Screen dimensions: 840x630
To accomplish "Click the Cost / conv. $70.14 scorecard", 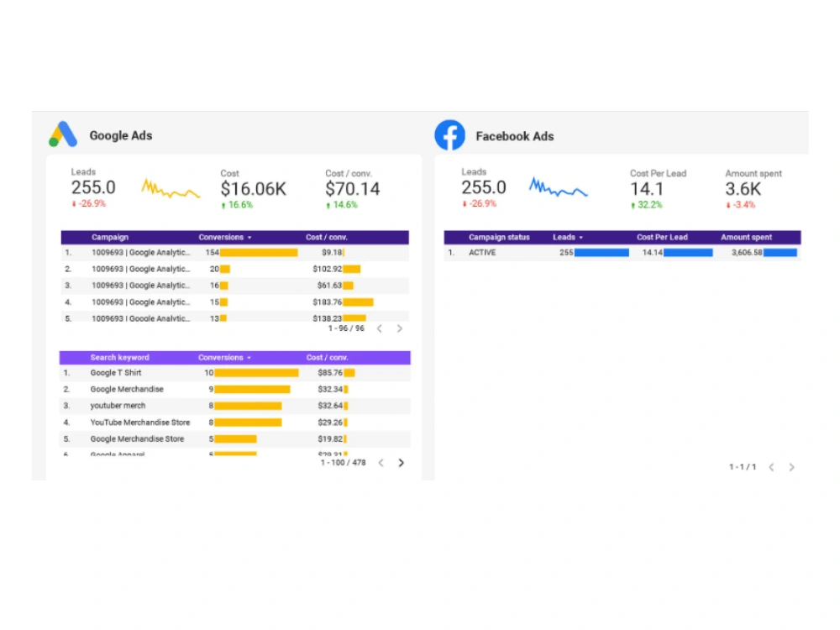I will click(353, 188).
